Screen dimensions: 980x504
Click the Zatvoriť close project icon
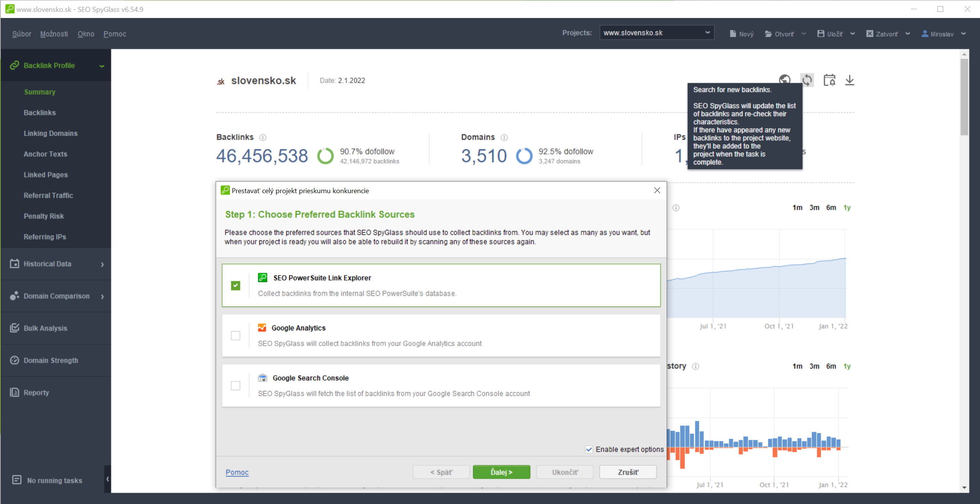[x=870, y=34]
